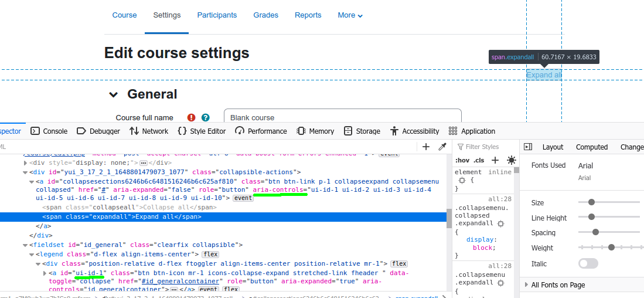Open the Layout sidebar tab
Screen dimensions: 644x298
[x=553, y=147]
